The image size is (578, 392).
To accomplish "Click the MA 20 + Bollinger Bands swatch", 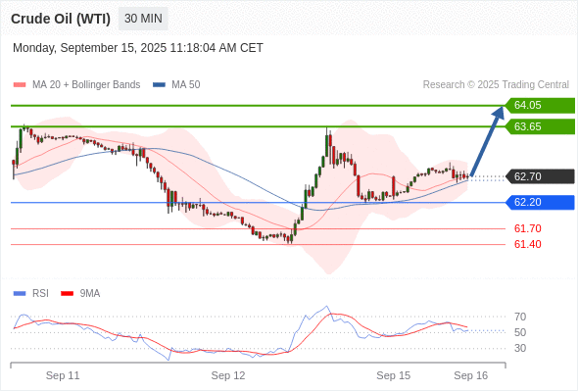I will [x=20, y=85].
